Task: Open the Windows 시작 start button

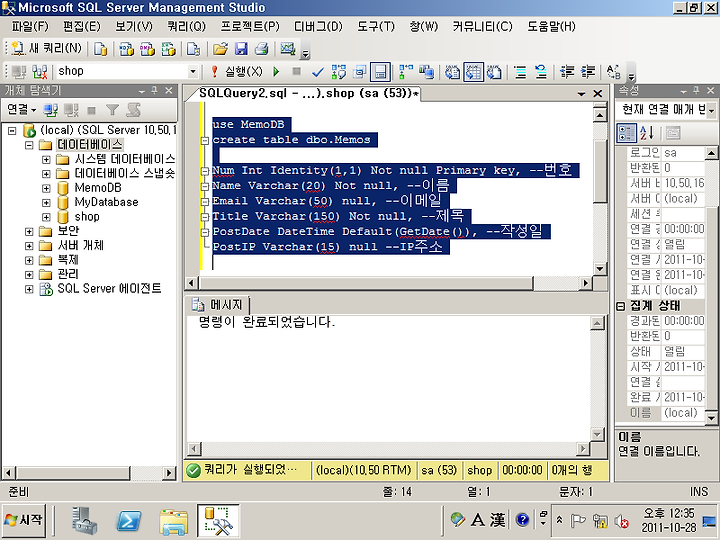Action: (x=24, y=521)
